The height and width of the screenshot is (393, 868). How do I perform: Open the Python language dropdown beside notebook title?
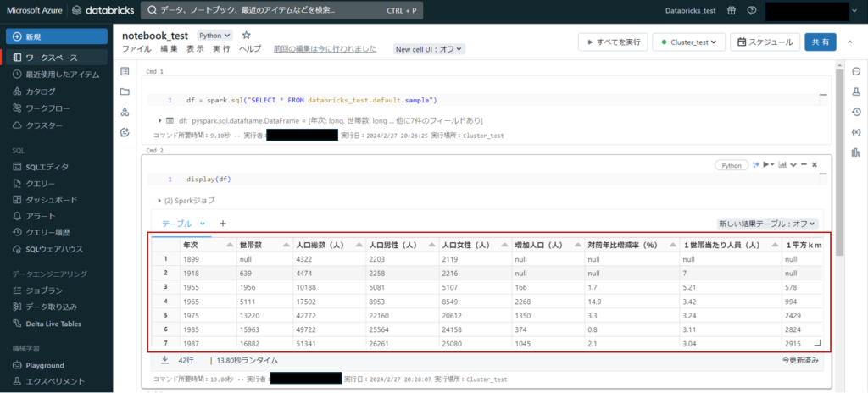tap(215, 36)
